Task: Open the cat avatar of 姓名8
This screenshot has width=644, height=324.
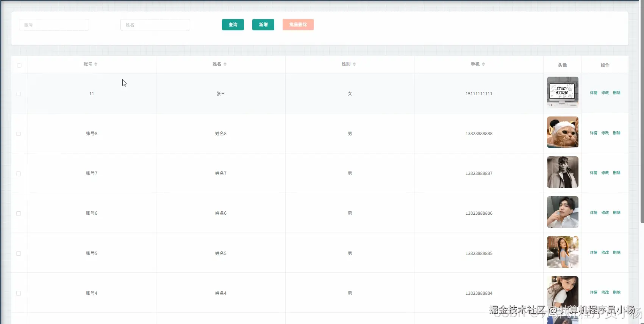Action: pyautogui.click(x=563, y=132)
